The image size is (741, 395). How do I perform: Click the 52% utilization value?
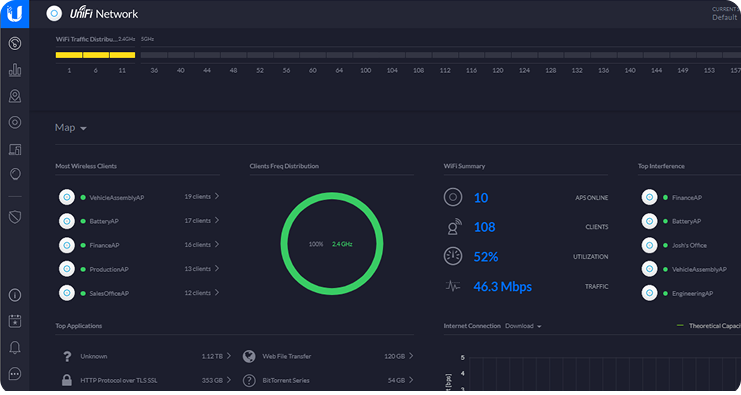tap(486, 257)
